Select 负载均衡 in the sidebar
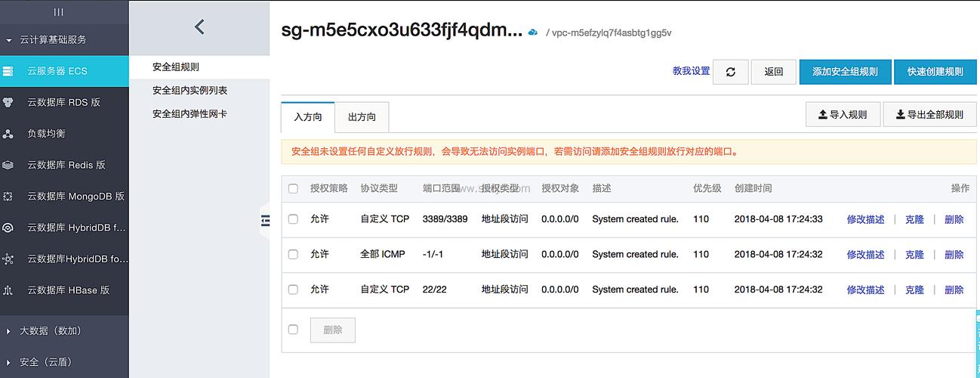 click(64, 134)
